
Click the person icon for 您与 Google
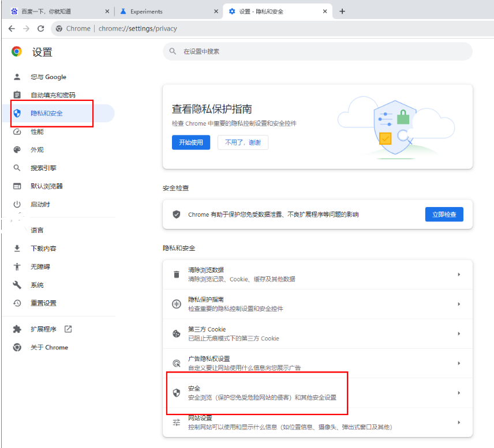17,77
